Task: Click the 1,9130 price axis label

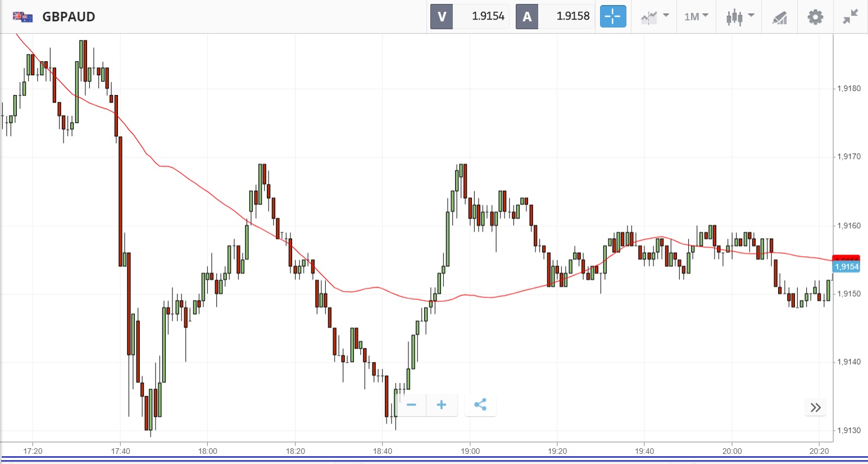Action: click(x=849, y=431)
